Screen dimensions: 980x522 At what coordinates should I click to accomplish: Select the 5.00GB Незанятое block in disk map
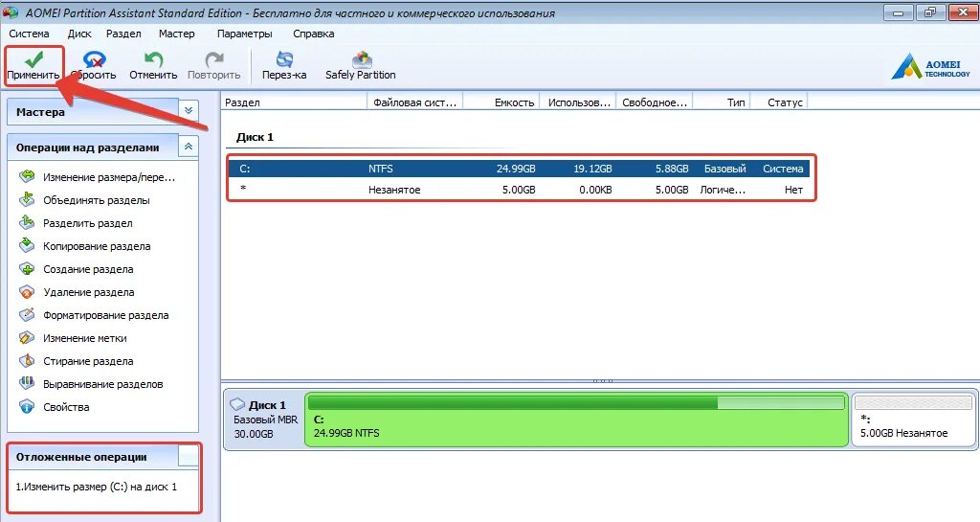(913, 420)
